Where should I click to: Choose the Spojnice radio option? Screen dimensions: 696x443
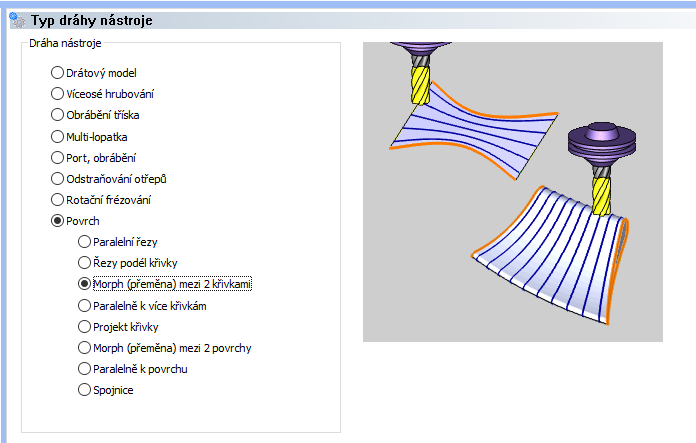pos(84,390)
